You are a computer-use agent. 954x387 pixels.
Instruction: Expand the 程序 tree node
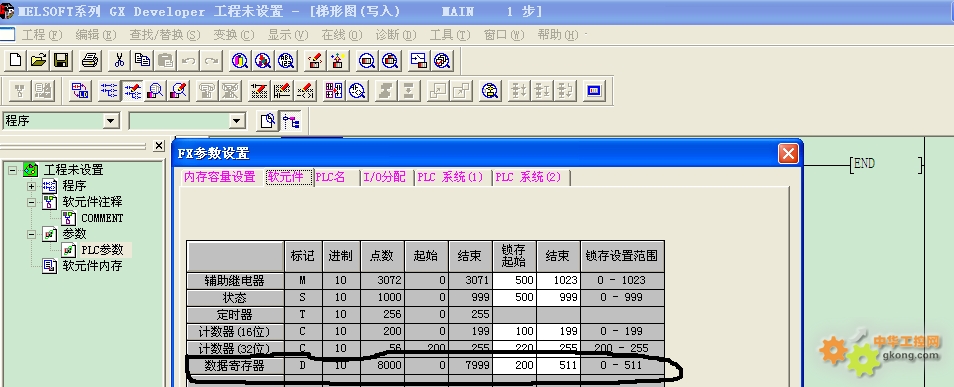[x=31, y=186]
